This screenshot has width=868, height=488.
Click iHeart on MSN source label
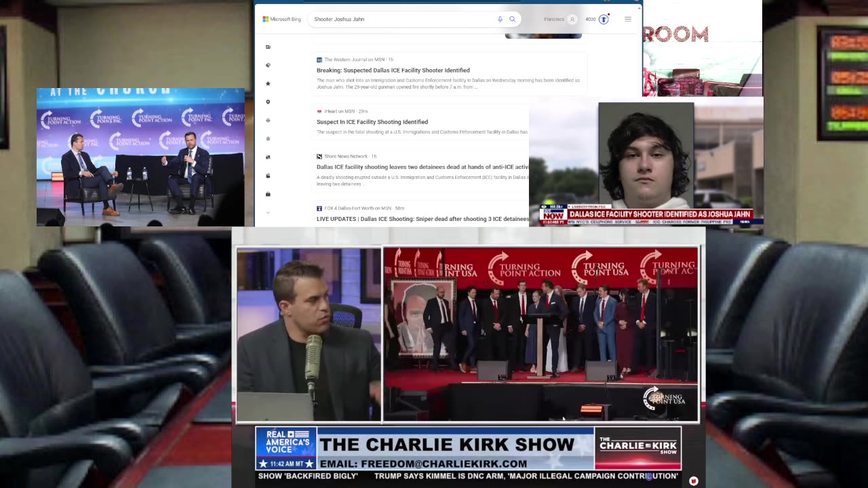coord(340,111)
